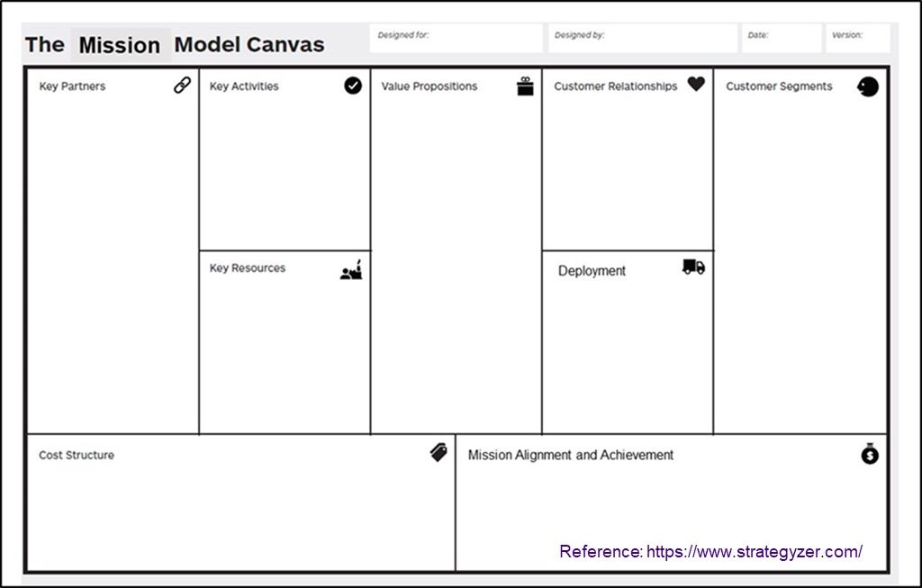Click the Customer Relationships panel area

[628, 162]
